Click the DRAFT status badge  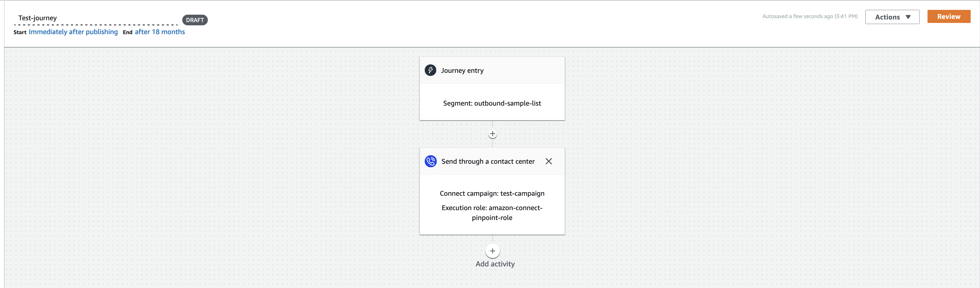(195, 20)
